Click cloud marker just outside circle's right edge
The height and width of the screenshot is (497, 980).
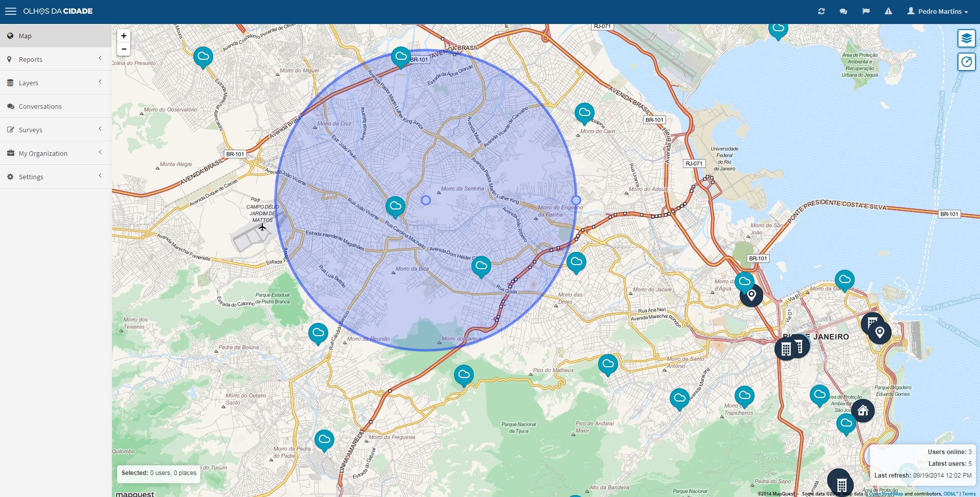pyautogui.click(x=576, y=263)
